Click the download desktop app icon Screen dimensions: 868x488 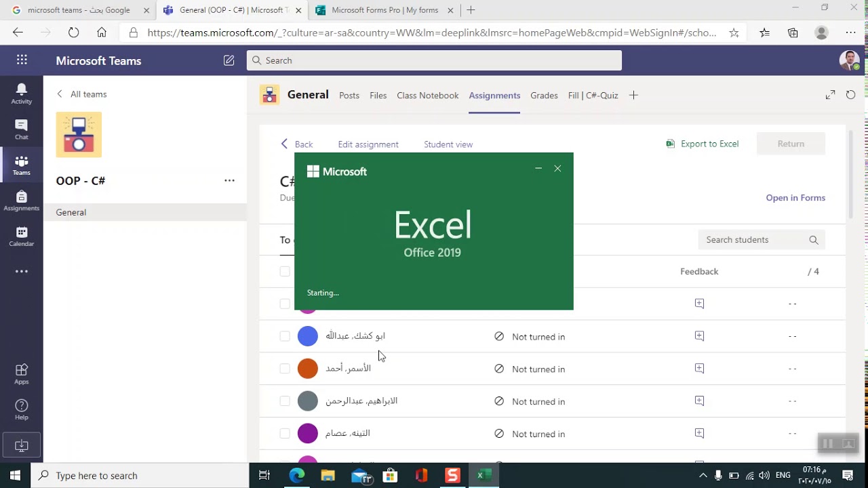tap(22, 445)
